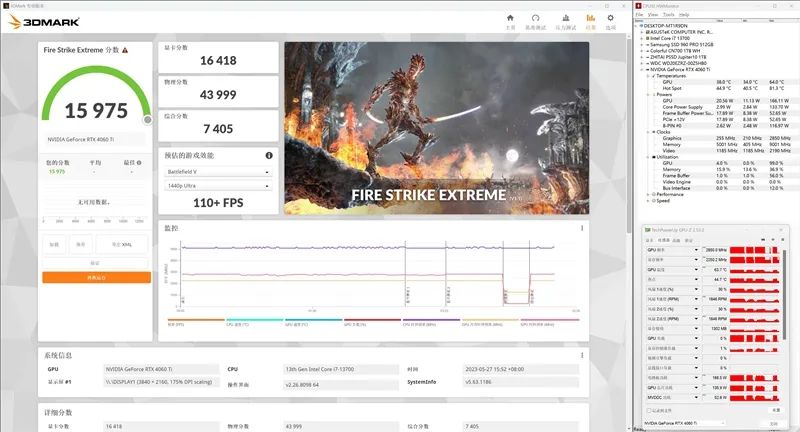Select the Core Power Supply row in HWMonitor
Viewport: 800px width, 432px height.
click(723, 107)
